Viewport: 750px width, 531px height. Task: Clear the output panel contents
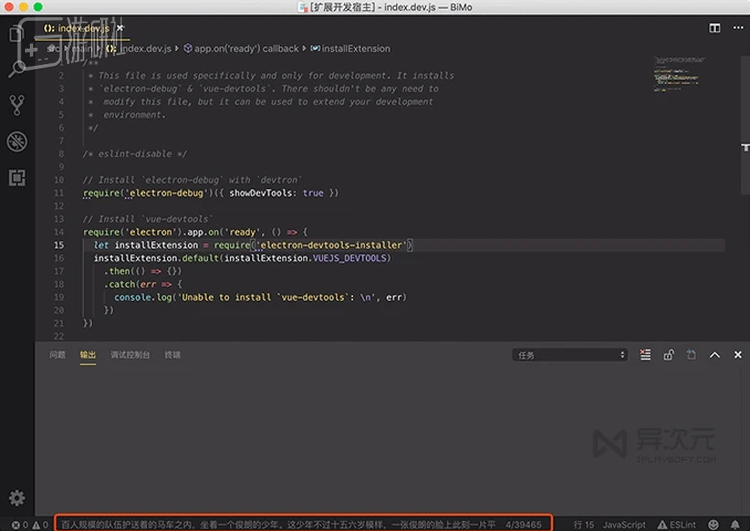coord(646,355)
